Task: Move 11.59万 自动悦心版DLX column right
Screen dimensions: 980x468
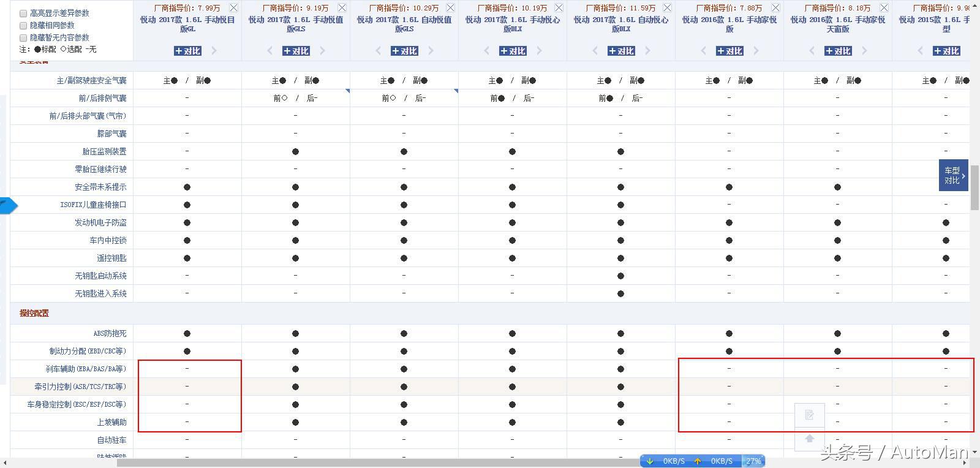Action: pyautogui.click(x=648, y=51)
